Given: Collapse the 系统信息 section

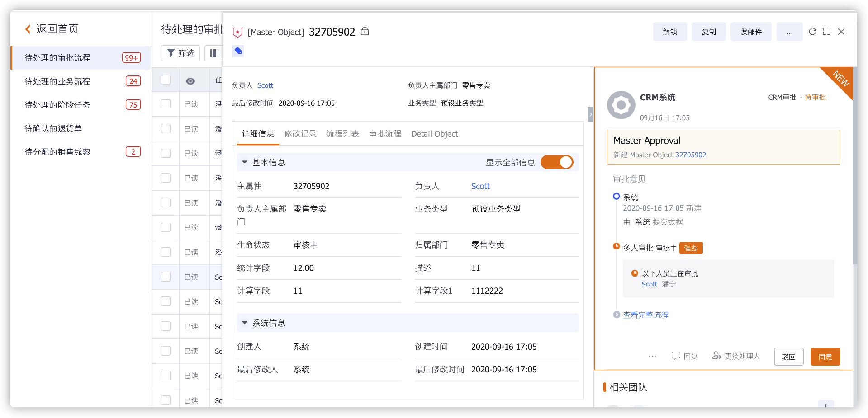Looking at the screenshot, I should (x=245, y=323).
